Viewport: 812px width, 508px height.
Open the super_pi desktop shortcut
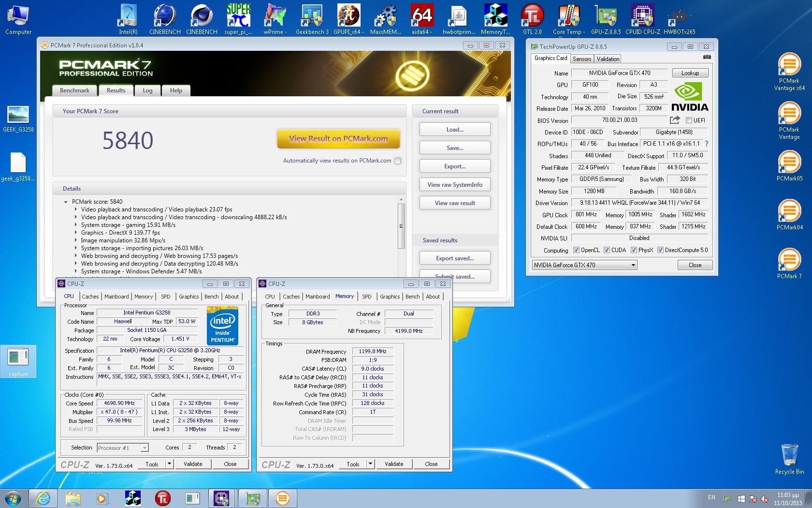click(238, 19)
